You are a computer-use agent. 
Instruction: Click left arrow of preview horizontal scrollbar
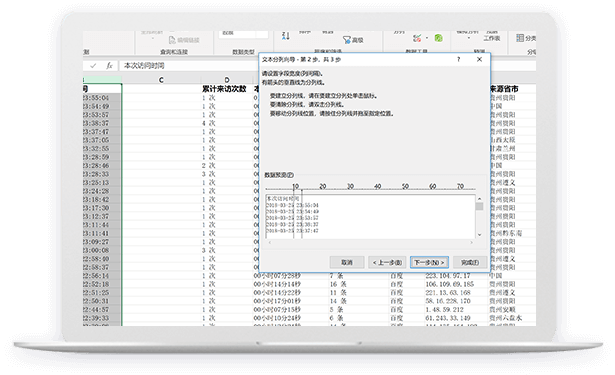[x=269, y=242]
